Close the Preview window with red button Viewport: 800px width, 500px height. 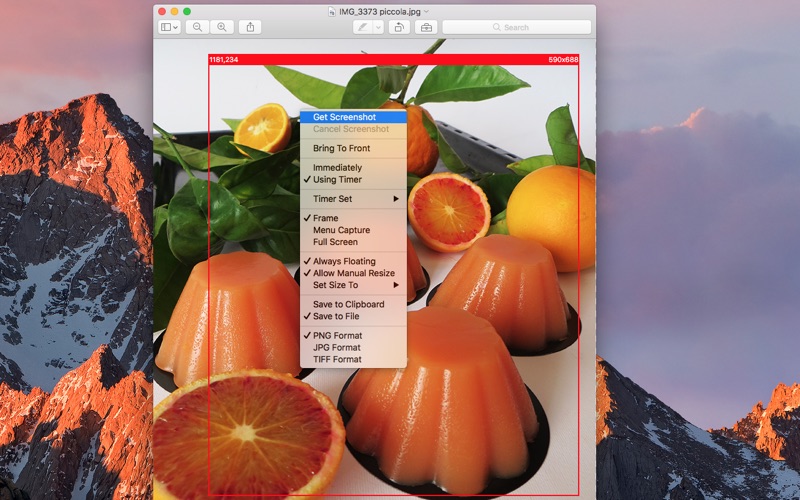[162, 11]
